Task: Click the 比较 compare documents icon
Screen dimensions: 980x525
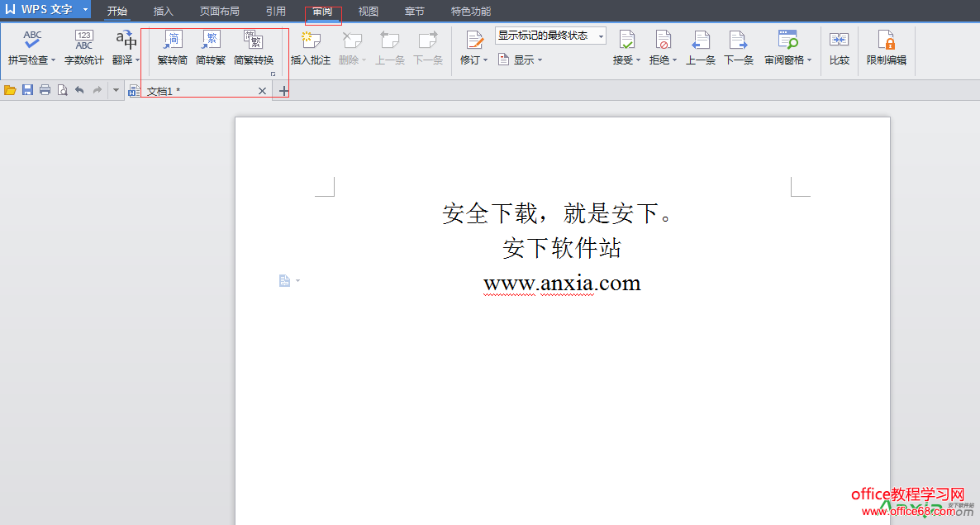Action: coord(839,41)
